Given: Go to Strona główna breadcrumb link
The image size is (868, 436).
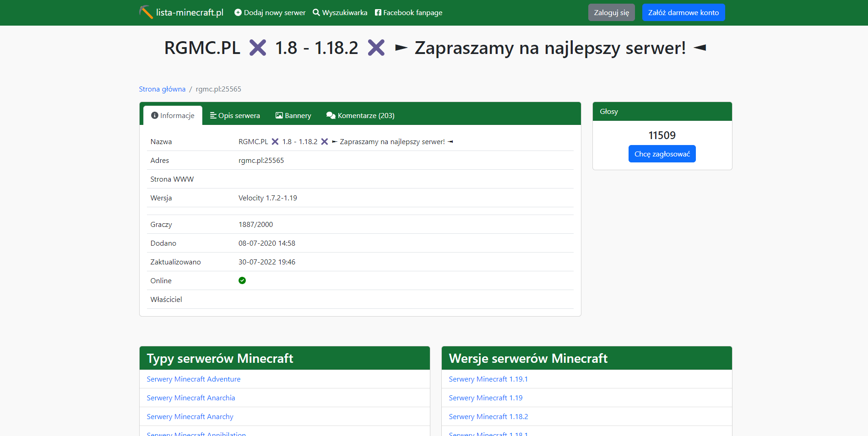Looking at the screenshot, I should (162, 89).
